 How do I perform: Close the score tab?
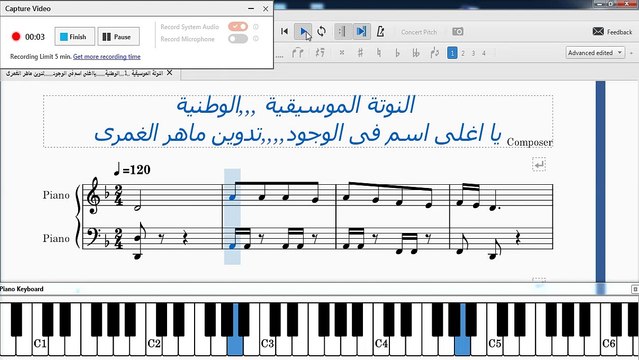pyautogui.click(x=170, y=73)
